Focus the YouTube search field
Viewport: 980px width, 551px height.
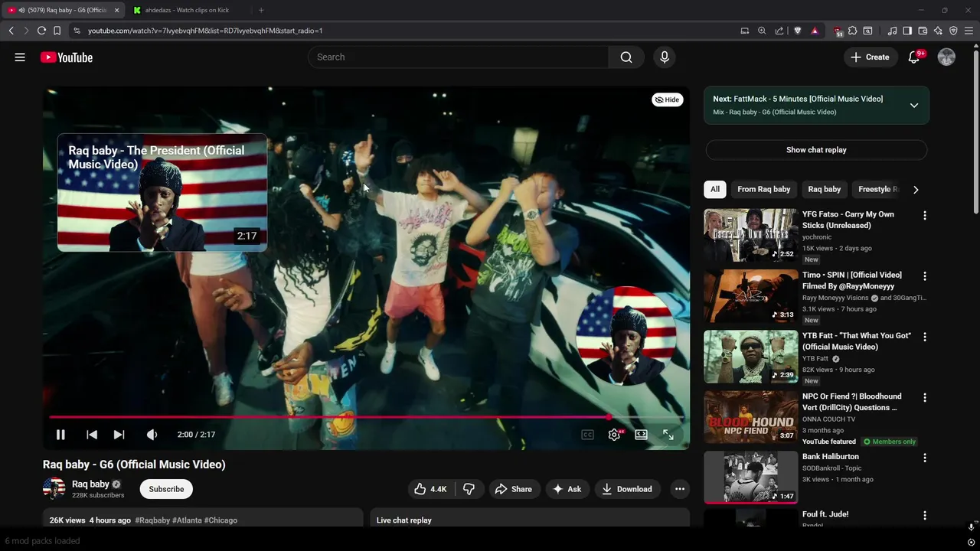(x=458, y=57)
